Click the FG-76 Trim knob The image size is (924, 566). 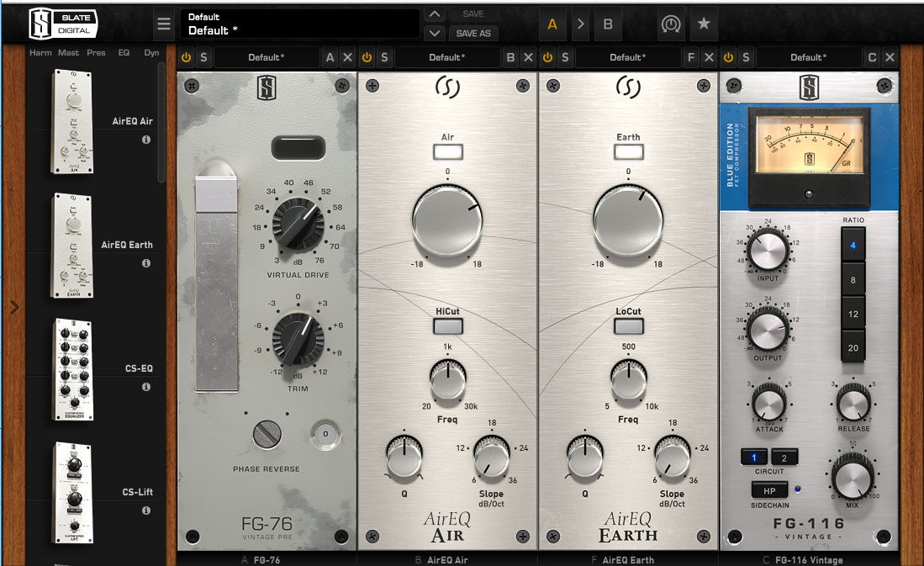coord(298,339)
